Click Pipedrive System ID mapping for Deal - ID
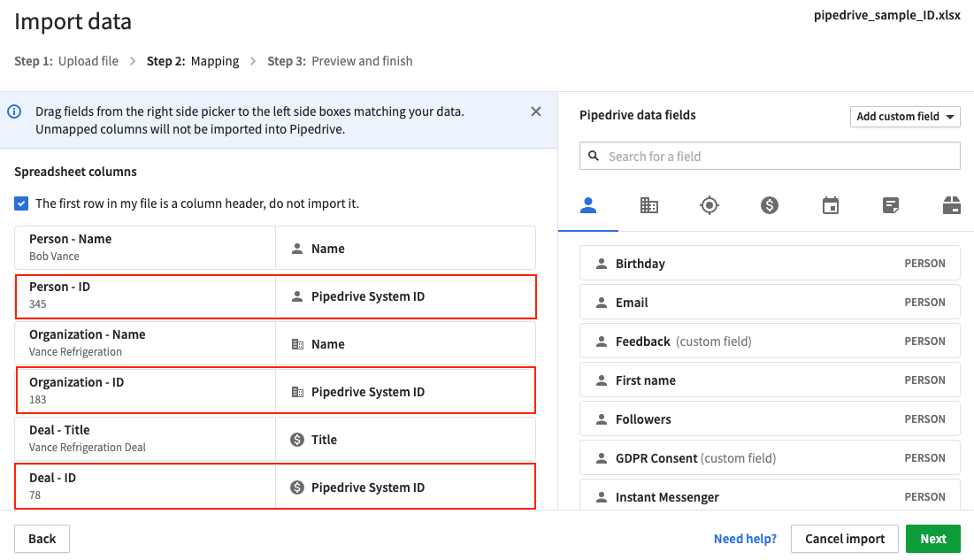This screenshot has width=974, height=560. pyautogui.click(x=406, y=487)
